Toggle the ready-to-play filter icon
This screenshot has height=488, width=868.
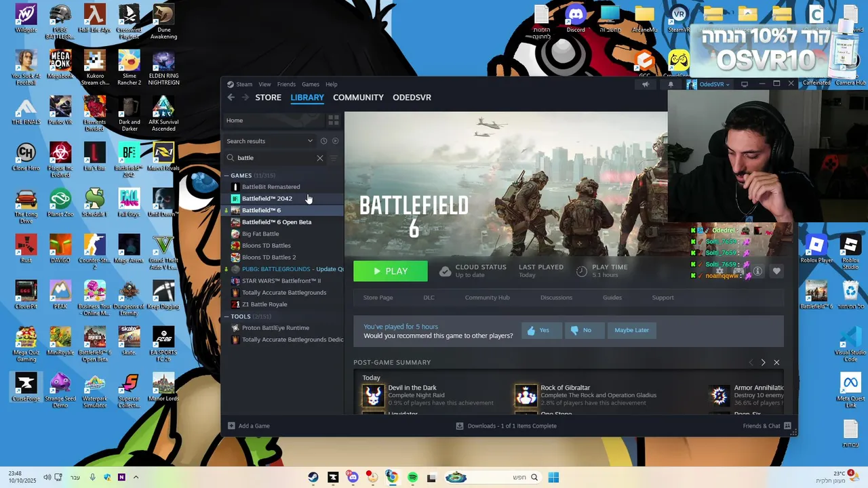[335, 141]
